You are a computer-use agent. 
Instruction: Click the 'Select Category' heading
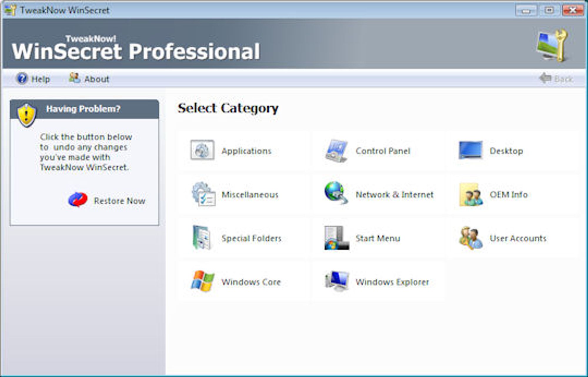[x=228, y=108]
